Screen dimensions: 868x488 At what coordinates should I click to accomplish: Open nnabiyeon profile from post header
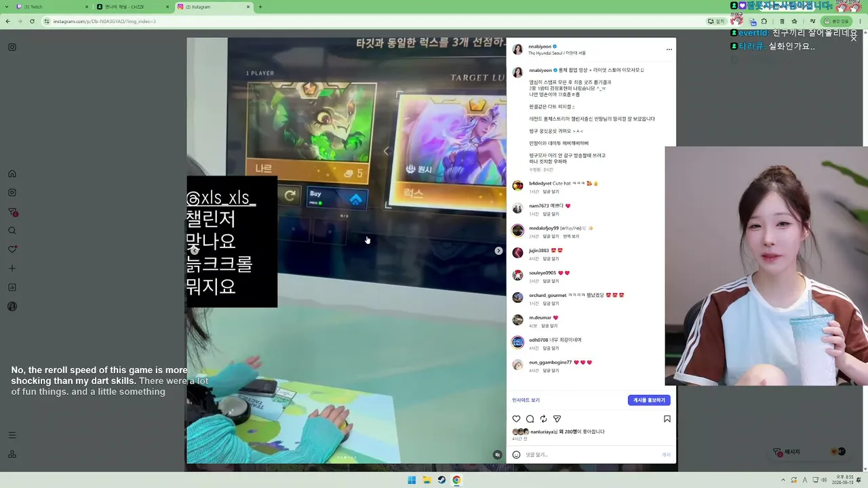pos(540,47)
